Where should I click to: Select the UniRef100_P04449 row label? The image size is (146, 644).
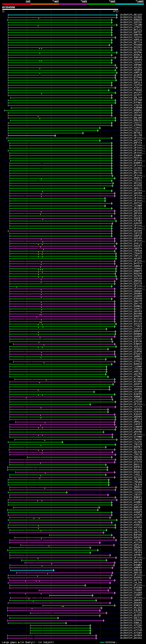(131, 387)
